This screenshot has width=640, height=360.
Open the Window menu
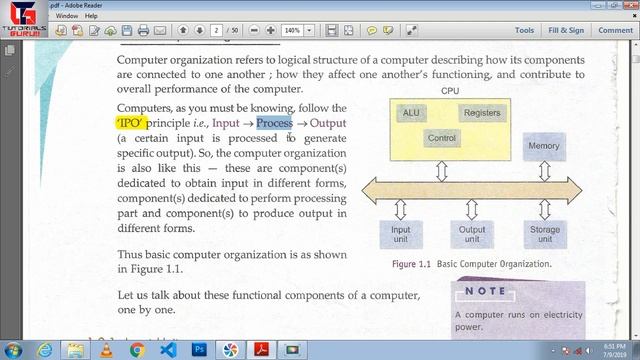click(67, 16)
